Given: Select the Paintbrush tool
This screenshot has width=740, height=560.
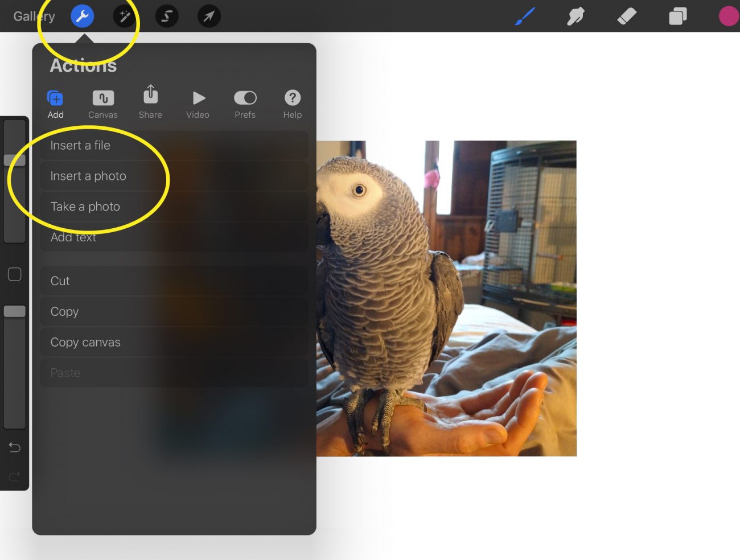Looking at the screenshot, I should (x=525, y=17).
